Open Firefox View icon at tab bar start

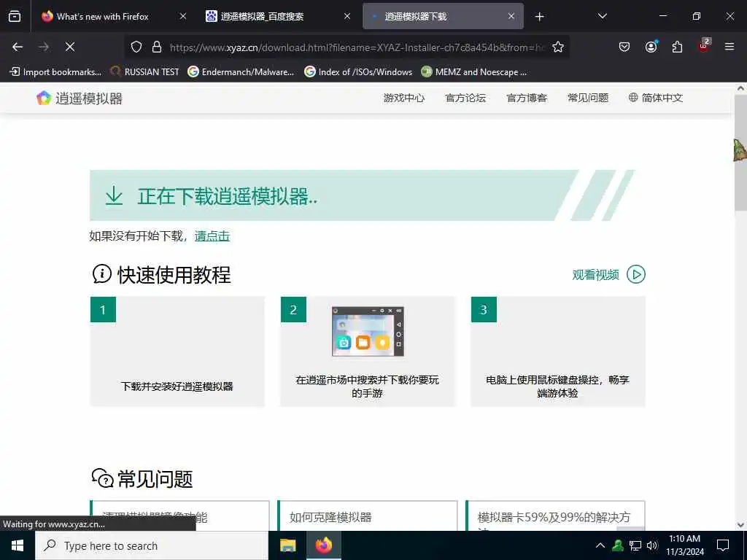(15, 16)
